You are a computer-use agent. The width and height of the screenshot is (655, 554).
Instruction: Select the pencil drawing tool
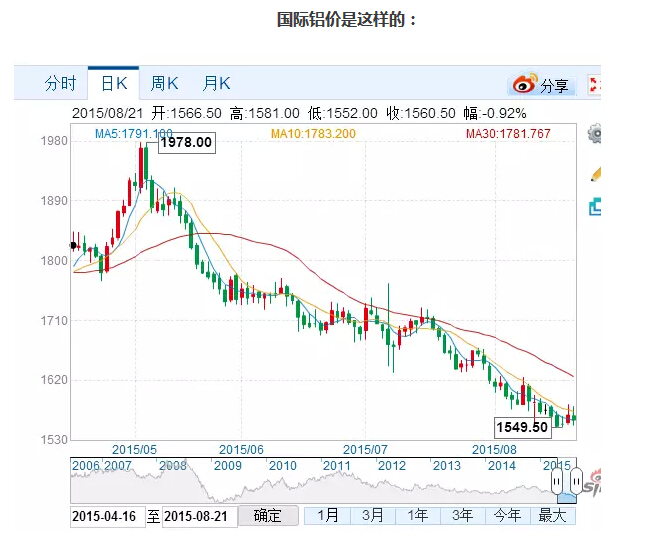coord(595,172)
